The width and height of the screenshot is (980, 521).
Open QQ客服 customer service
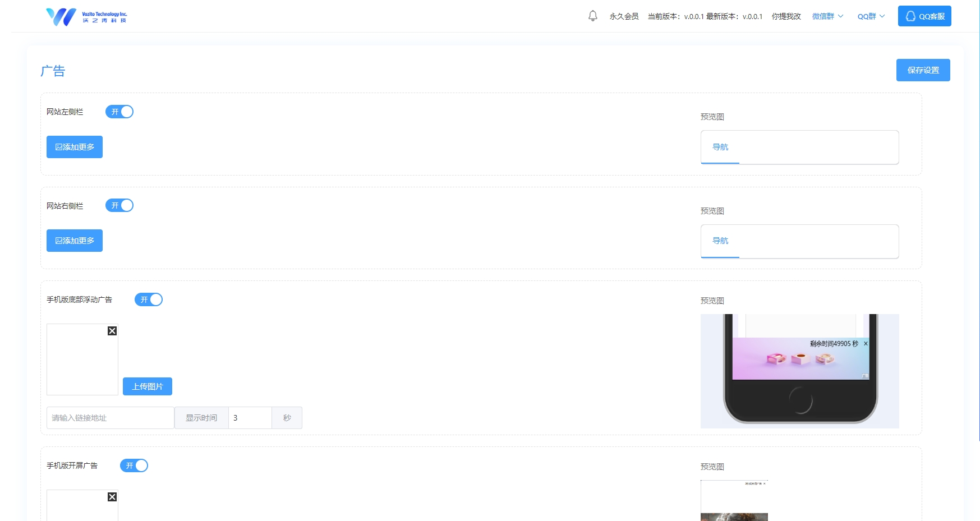pos(924,16)
